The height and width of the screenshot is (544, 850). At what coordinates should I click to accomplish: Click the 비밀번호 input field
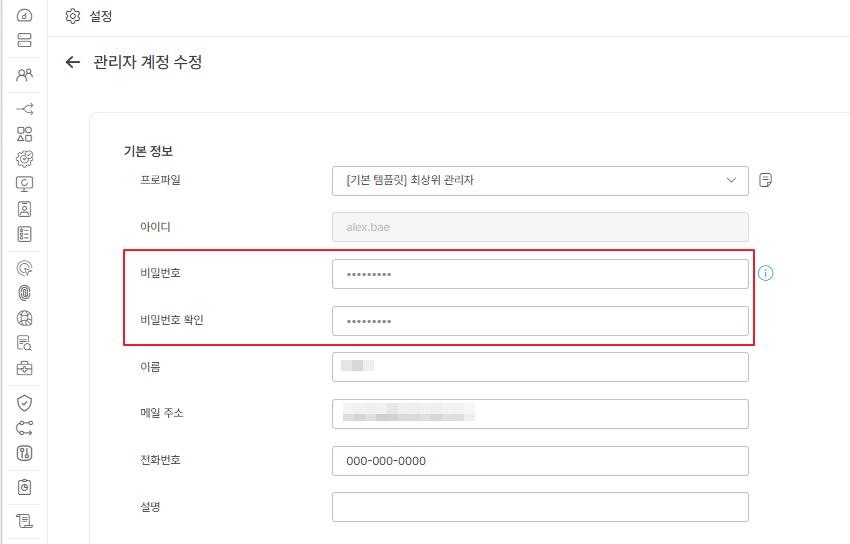point(540,273)
